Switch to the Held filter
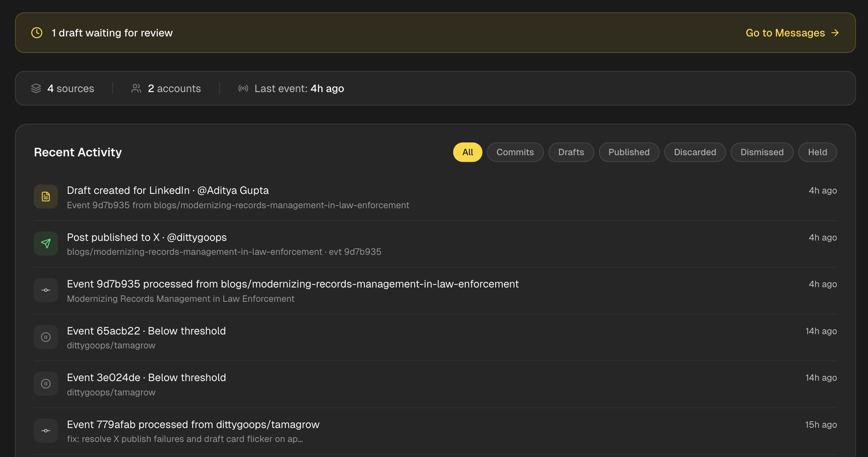Viewport: 868px width, 457px height. [x=817, y=152]
